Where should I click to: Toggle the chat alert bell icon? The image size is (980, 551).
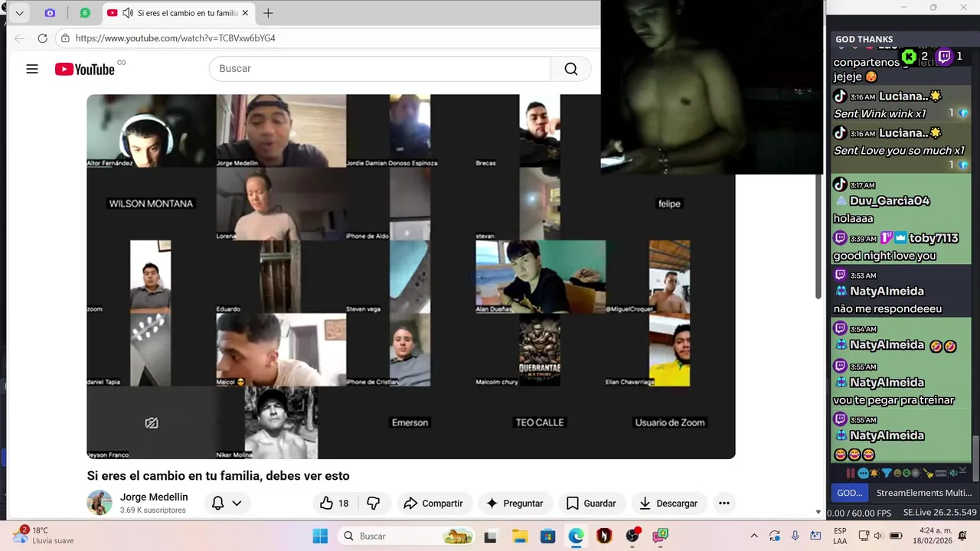(874, 473)
